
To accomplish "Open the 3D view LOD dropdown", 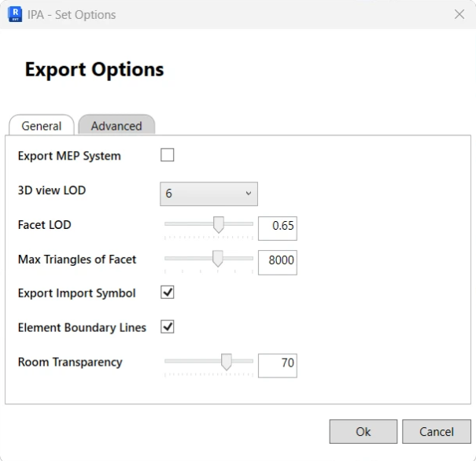I will 208,194.
